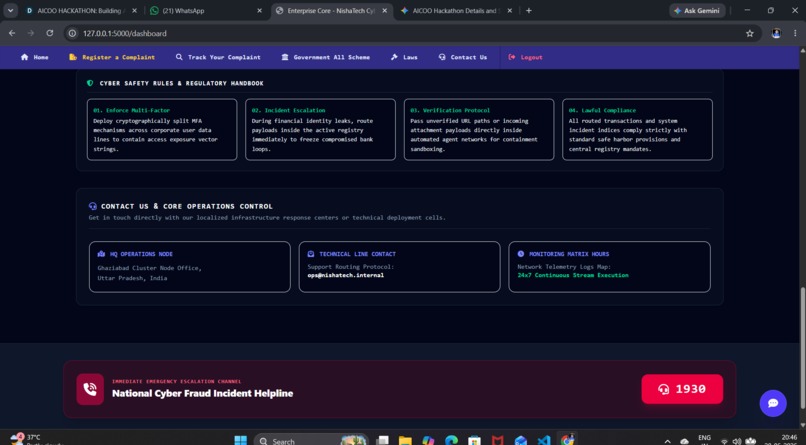
Task: Click the Home house icon
Action: (x=24, y=57)
